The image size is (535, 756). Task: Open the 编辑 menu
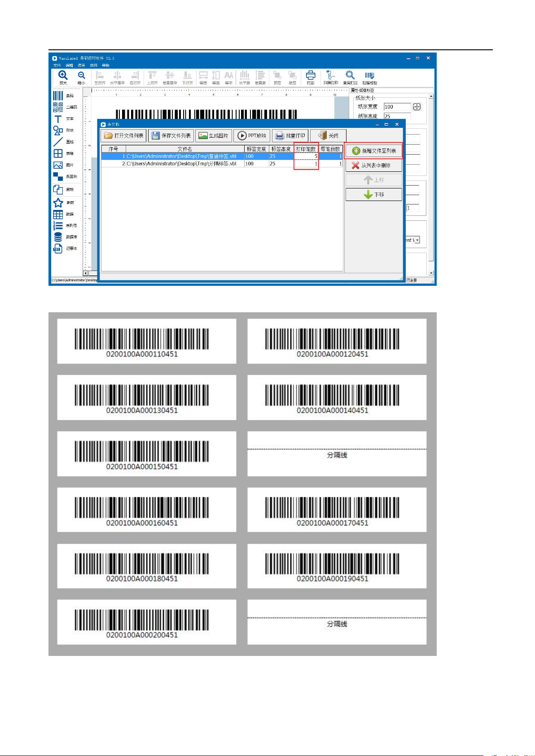pyautogui.click(x=69, y=66)
